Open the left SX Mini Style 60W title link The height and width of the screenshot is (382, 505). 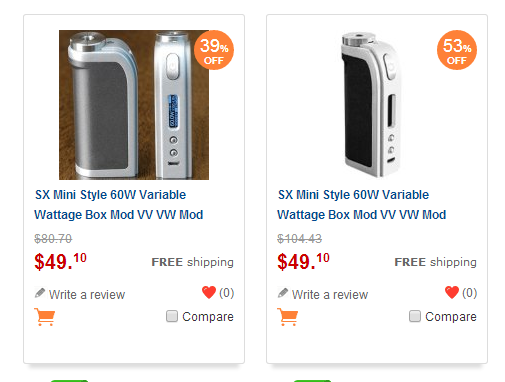pyautogui.click(x=119, y=205)
